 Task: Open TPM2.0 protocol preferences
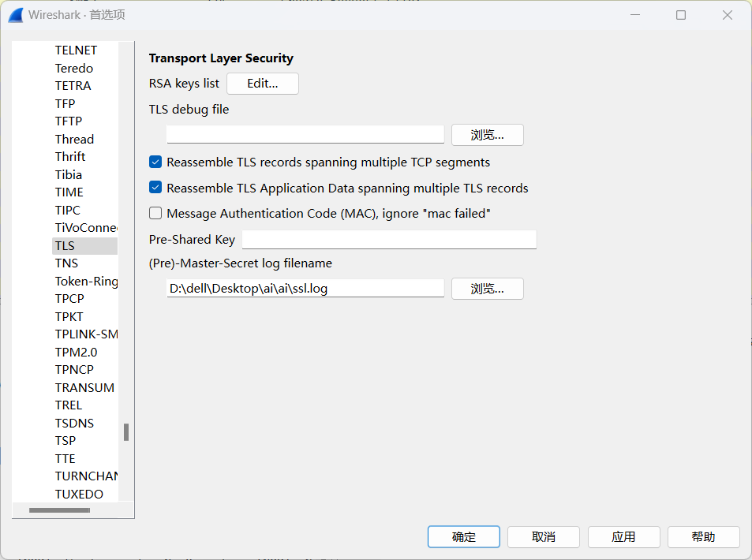tap(76, 353)
